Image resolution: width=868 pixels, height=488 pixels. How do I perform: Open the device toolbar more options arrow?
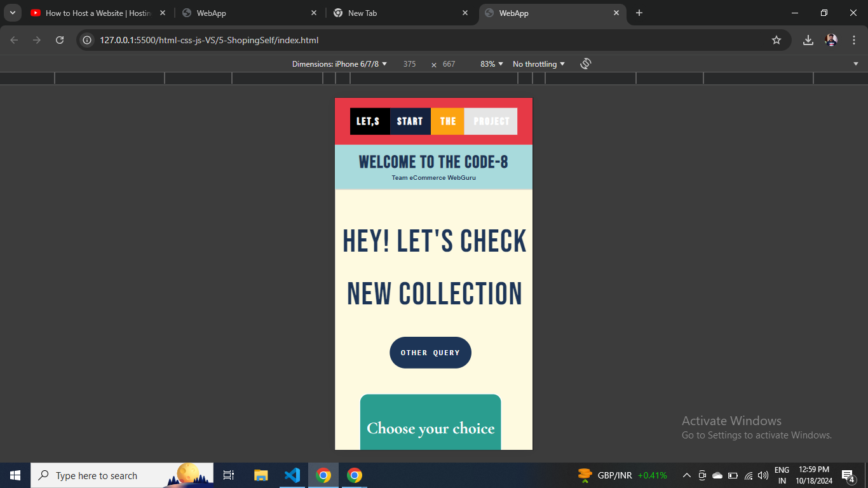pos(856,64)
